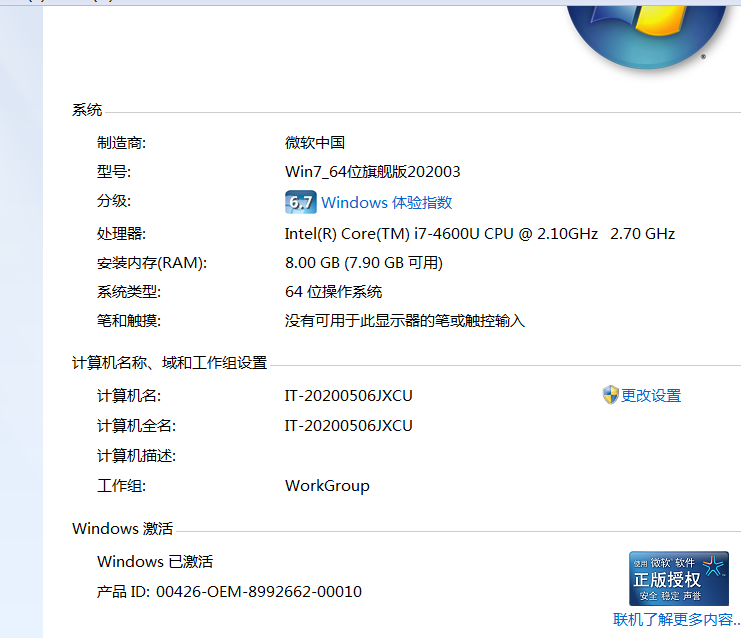
Task: Select the system type text 64 位操作系统
Action: [333, 292]
